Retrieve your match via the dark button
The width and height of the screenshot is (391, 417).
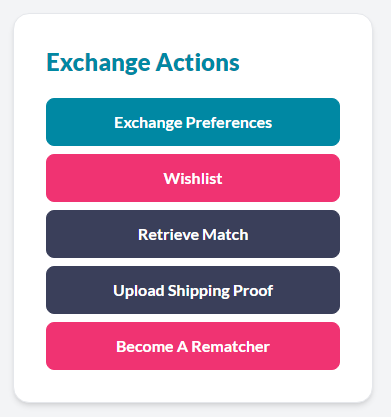(193, 234)
